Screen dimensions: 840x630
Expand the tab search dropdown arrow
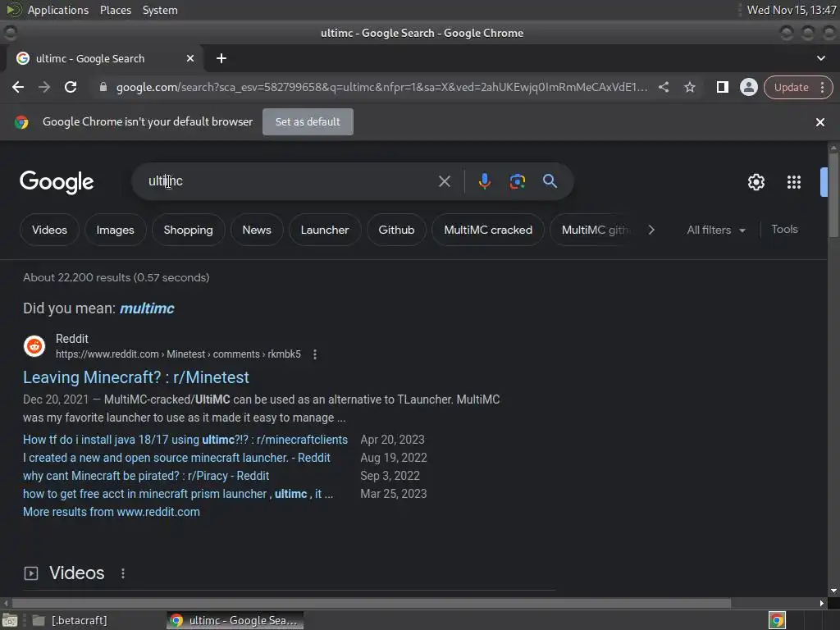pos(820,58)
